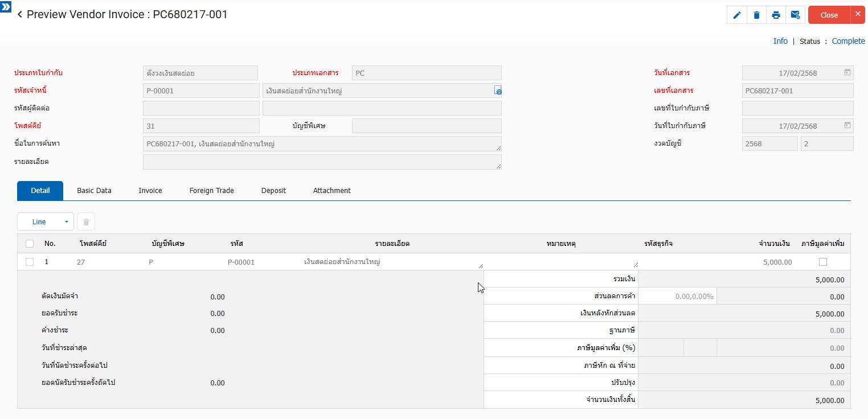Switch to the Basic Data tab
The image size is (868, 419).
coord(94,191)
